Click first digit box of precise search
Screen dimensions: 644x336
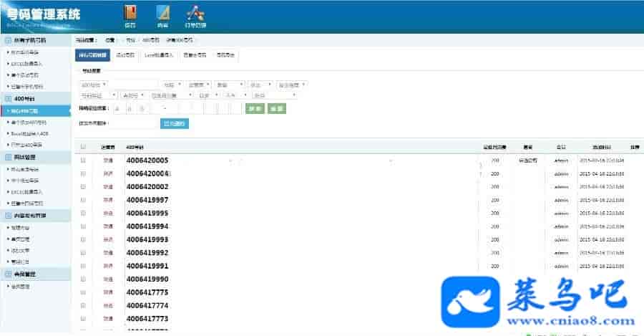coord(117,109)
